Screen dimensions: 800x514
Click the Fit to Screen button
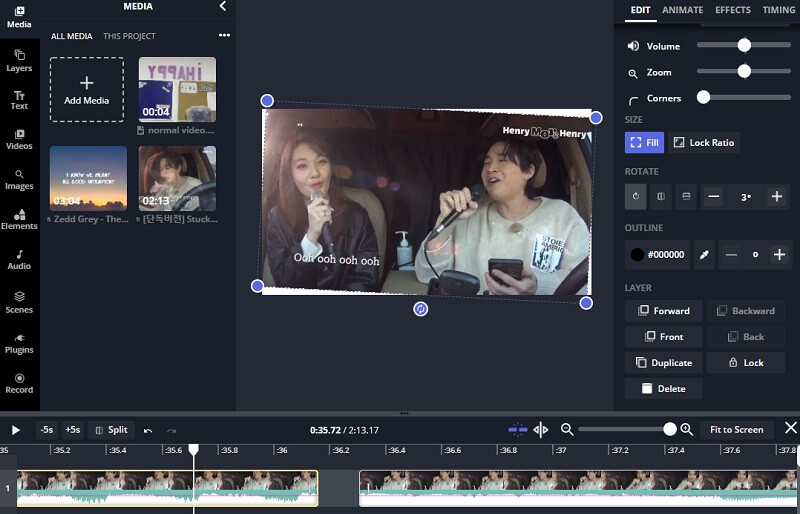(x=736, y=430)
